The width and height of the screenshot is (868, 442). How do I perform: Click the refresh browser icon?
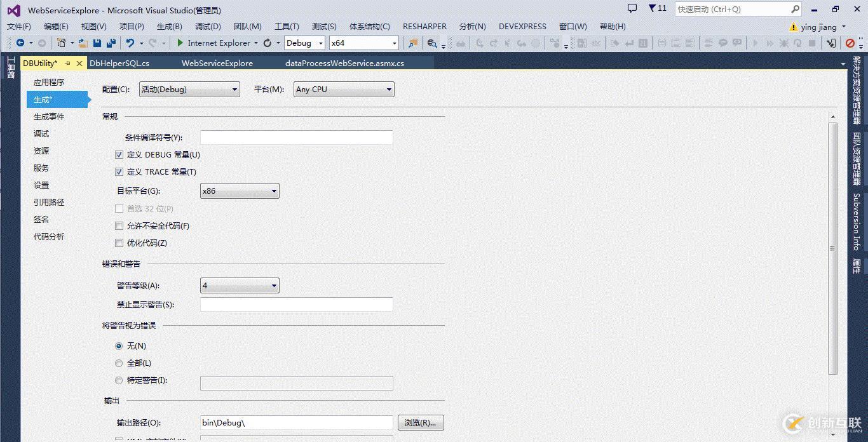[268, 43]
